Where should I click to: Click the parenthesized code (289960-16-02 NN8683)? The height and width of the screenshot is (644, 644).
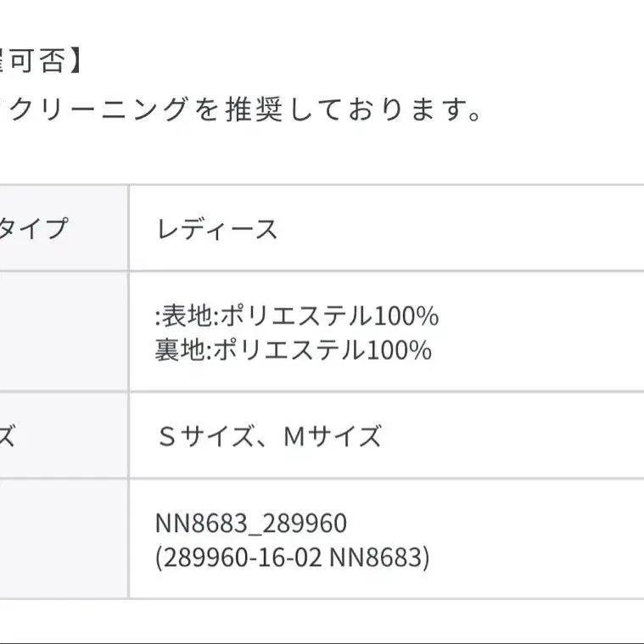292,557
